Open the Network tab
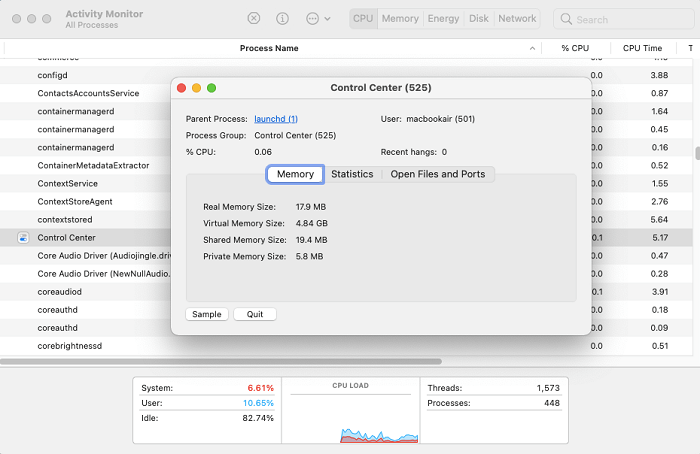The height and width of the screenshot is (454, 700). pos(517,19)
